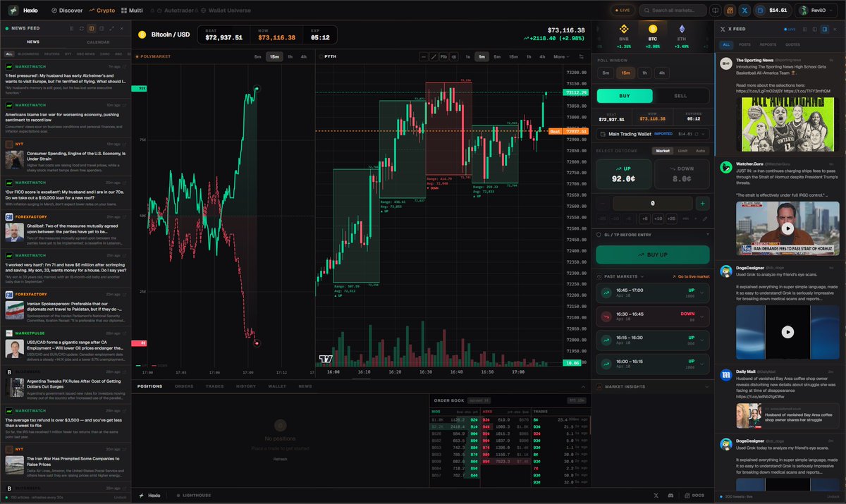Select the UP 92.0¢ outcome

623,174
